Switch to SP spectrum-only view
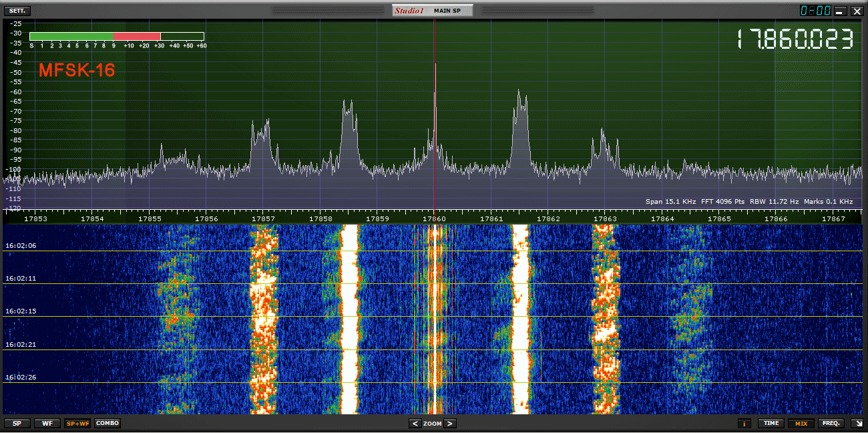Viewport: 868px width, 433px height. pyautogui.click(x=17, y=423)
